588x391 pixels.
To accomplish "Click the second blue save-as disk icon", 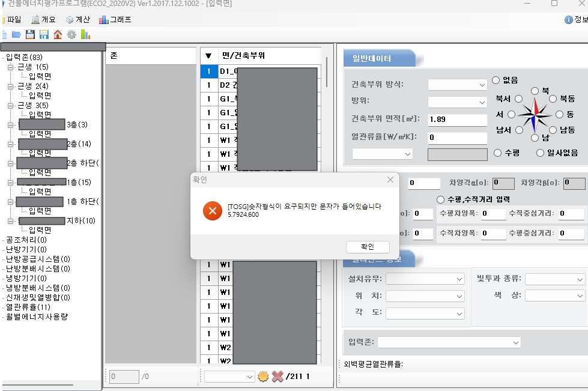I will coord(43,34).
